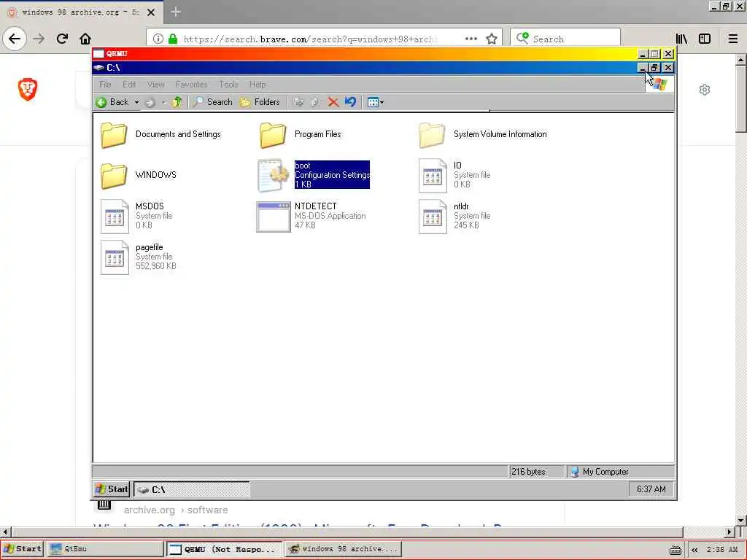Click the guest Start button inside QEMU
The width and height of the screenshot is (747, 560).
112,489
